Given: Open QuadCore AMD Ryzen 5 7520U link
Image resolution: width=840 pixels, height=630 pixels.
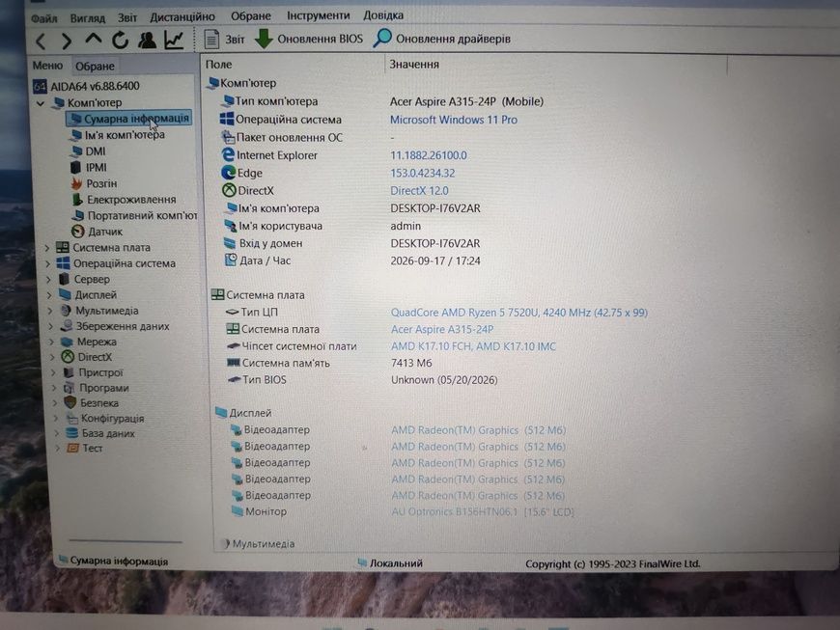Looking at the screenshot, I should tap(519, 312).
